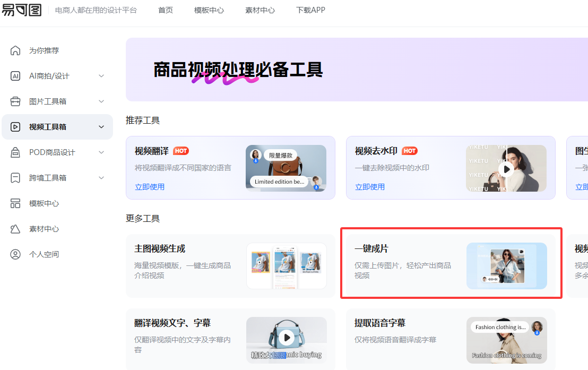This screenshot has width=588, height=370.
Task: Click the 一键成片 preview thumbnail
Action: pos(507,265)
